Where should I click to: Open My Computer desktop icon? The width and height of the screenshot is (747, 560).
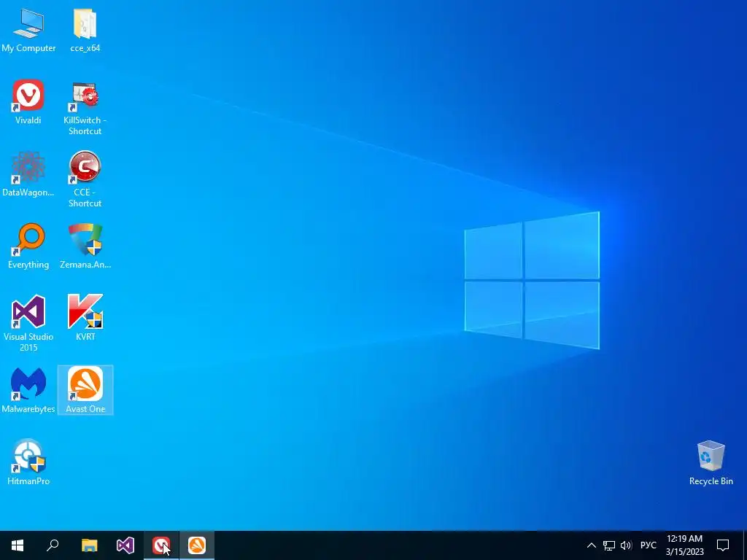click(28, 30)
